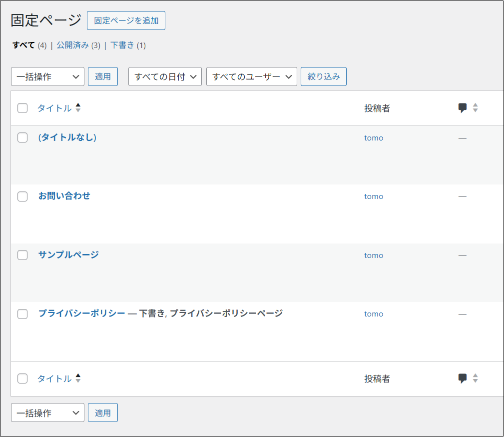Click author tomo on サンプルページ row
Viewport: 504px width, 437px height.
[374, 255]
